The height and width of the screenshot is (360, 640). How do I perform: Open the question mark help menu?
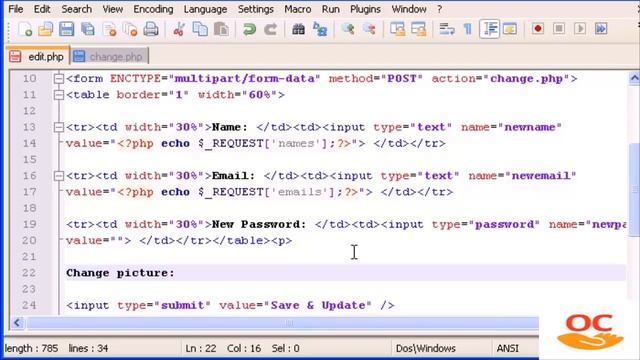pos(439,9)
